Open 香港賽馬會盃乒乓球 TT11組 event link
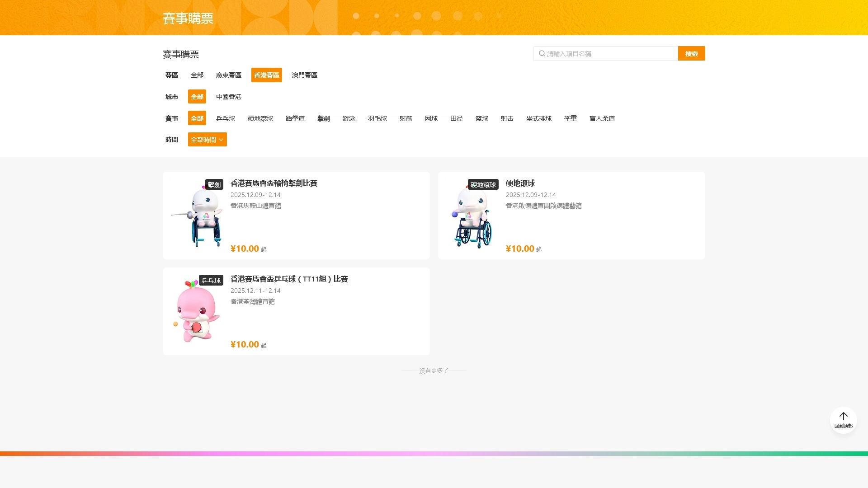The width and height of the screenshot is (868, 488). pos(289,279)
